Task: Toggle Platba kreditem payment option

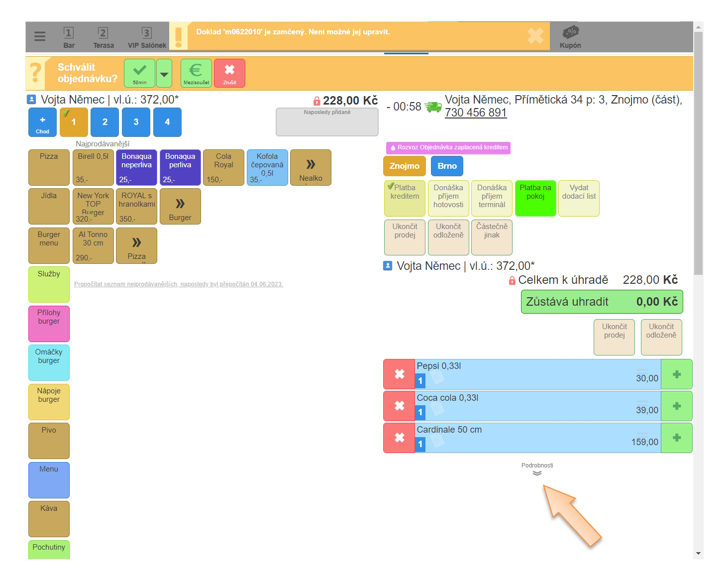Action: click(x=405, y=198)
